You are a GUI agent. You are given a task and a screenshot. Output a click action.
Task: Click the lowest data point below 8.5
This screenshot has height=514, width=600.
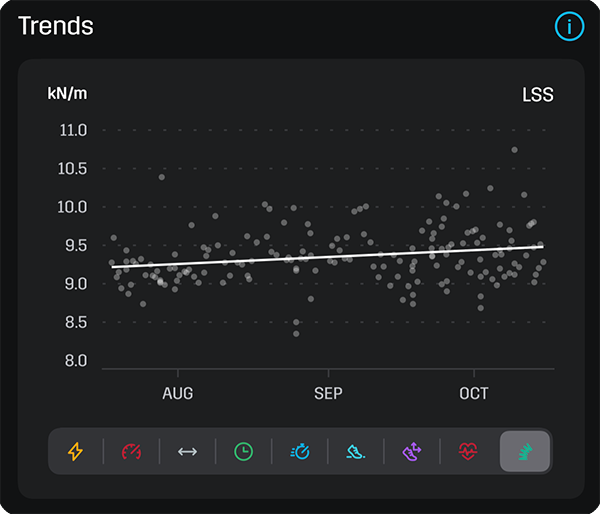tap(296, 334)
